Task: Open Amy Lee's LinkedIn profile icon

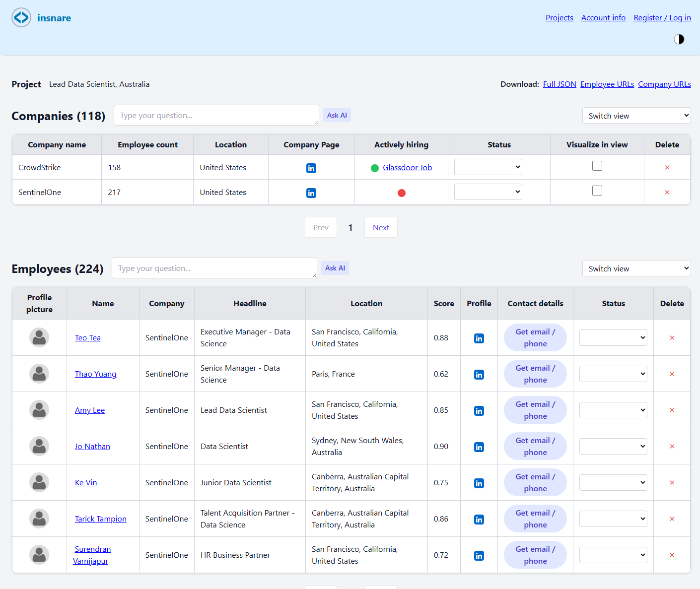Action: [x=479, y=411]
